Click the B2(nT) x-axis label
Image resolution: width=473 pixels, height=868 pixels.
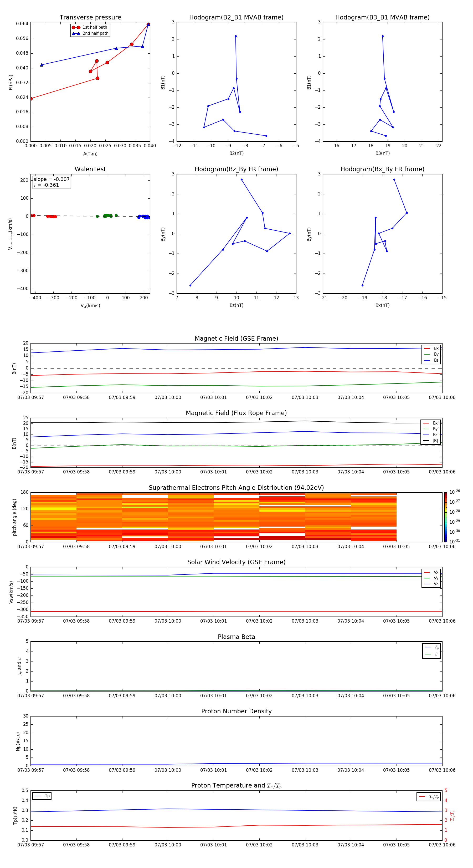[236, 153]
